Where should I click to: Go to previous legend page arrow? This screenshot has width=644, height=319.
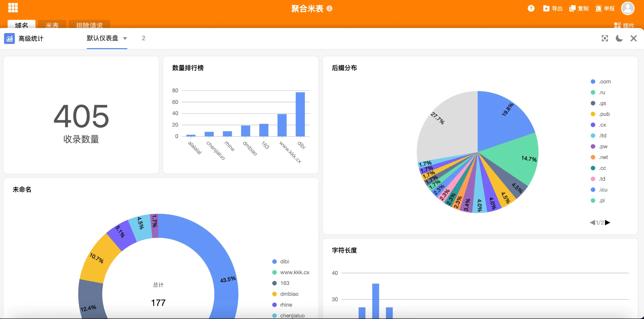pyautogui.click(x=592, y=223)
